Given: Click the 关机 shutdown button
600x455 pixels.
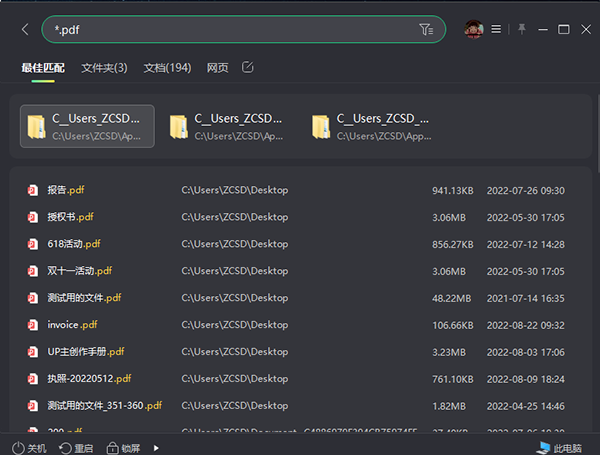Looking at the screenshot, I should 29,447.
